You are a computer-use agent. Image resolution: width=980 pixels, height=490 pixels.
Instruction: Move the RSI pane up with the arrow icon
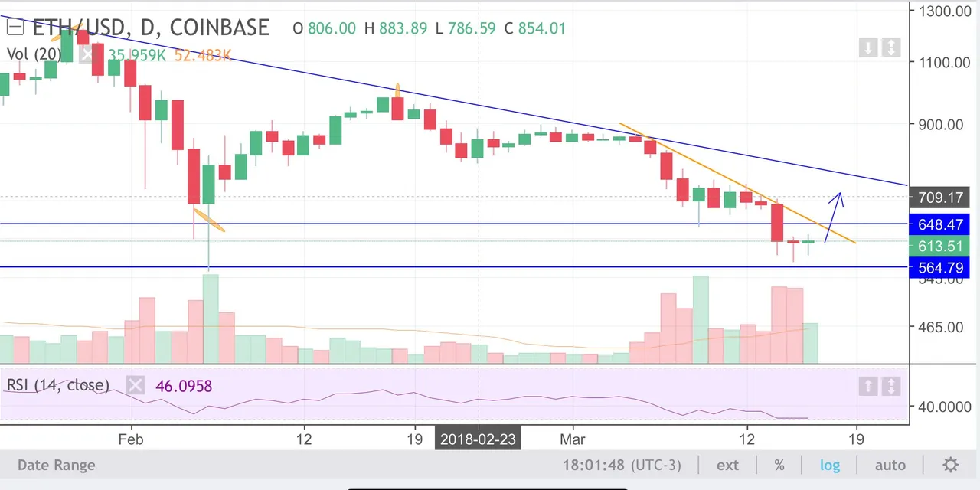tap(867, 386)
